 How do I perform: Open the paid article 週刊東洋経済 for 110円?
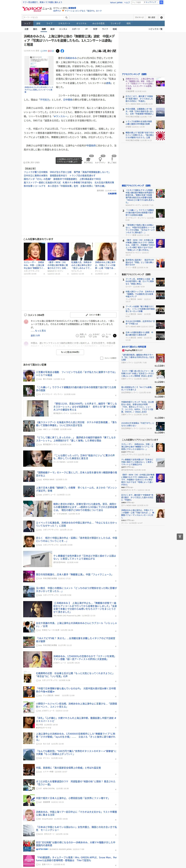coord(138,357)
